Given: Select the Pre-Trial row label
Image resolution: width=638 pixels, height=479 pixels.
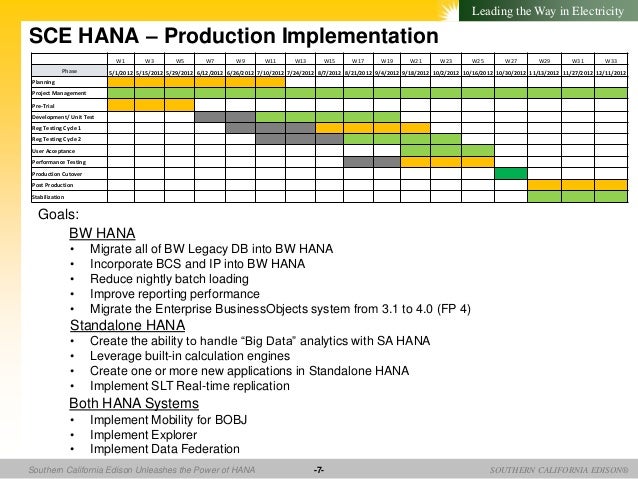Looking at the screenshot, I should (43, 106).
